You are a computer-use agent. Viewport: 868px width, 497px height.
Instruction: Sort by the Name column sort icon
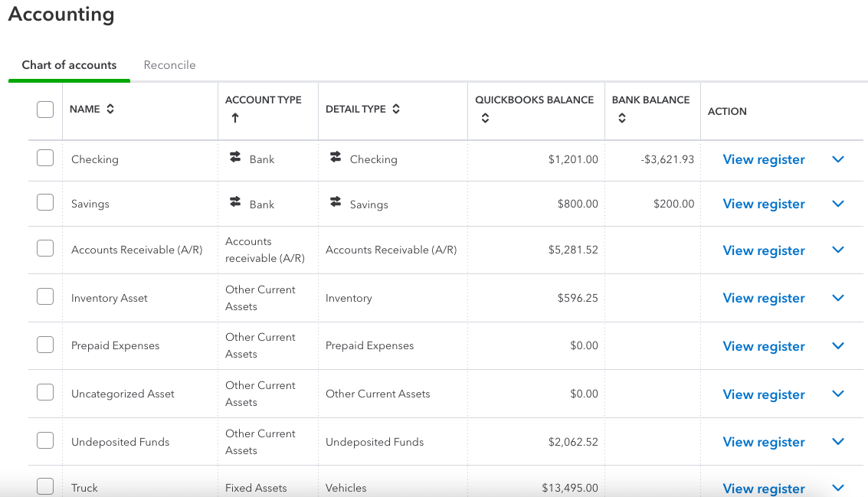point(110,110)
